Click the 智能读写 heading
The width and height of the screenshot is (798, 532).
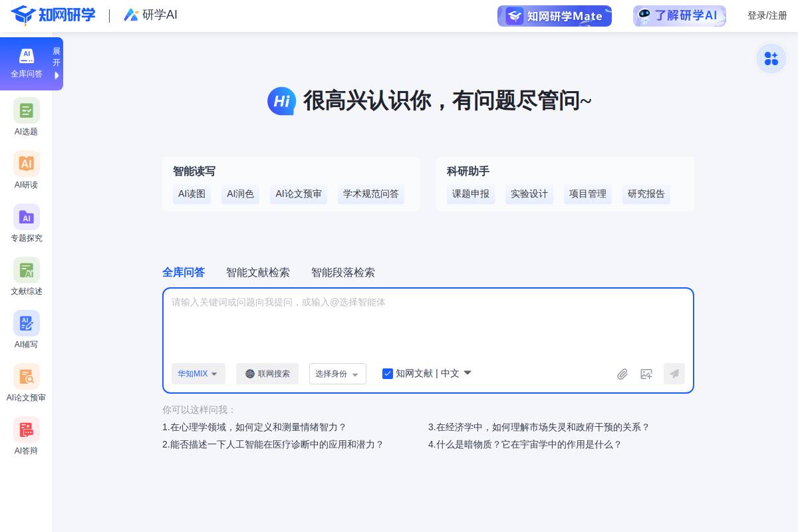[x=194, y=171]
